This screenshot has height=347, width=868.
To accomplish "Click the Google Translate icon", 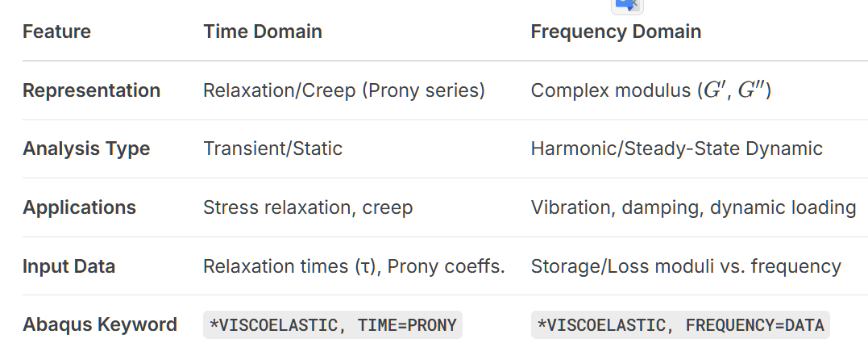I will pos(626,5).
